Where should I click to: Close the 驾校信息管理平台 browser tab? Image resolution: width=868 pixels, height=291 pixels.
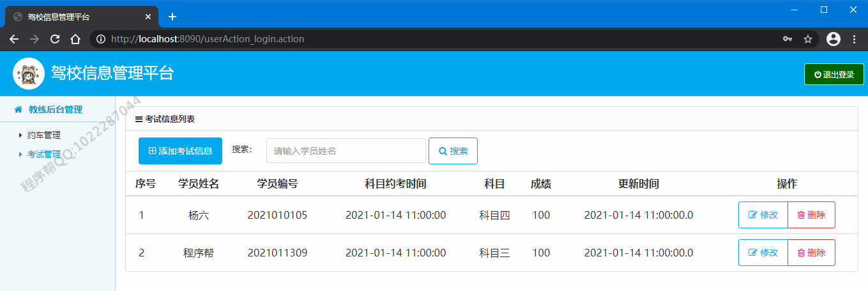tap(148, 17)
